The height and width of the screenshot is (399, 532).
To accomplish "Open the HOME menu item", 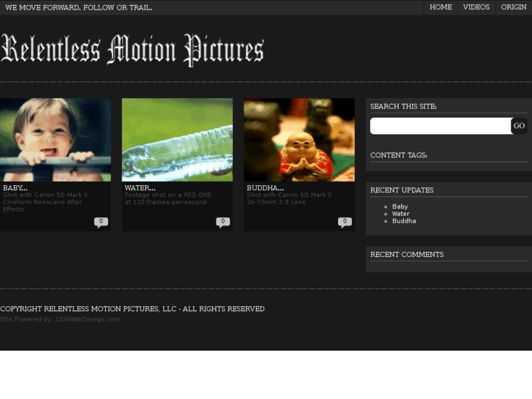I will (x=441, y=7).
